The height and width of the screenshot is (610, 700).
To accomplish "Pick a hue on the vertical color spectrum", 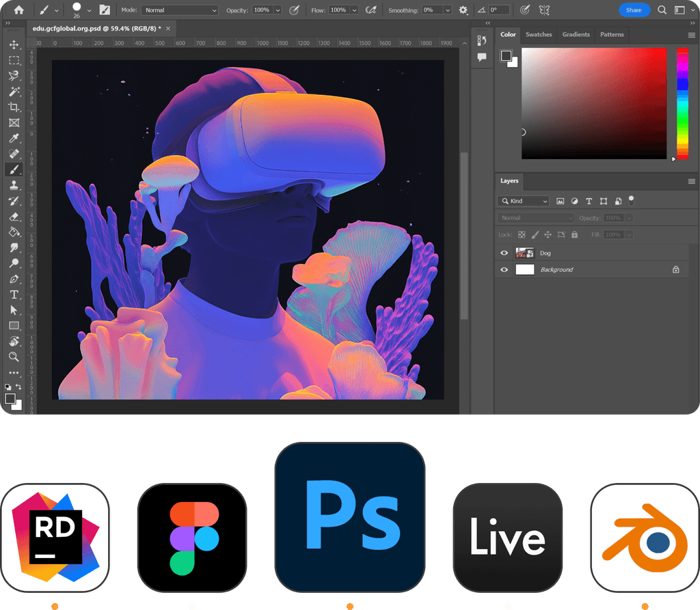I will 681,102.
